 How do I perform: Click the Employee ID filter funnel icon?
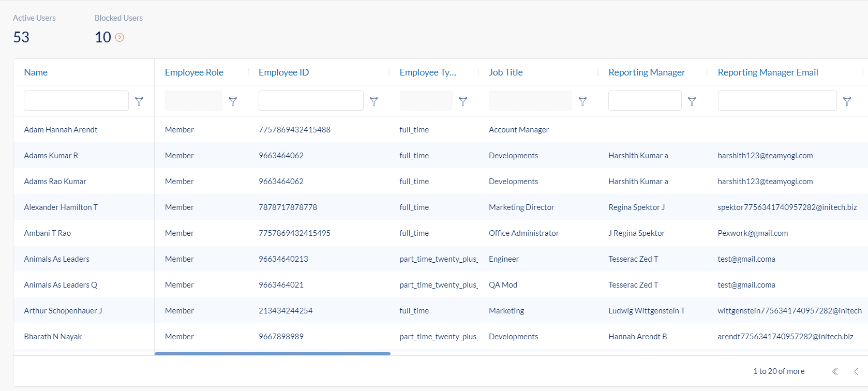click(x=373, y=101)
